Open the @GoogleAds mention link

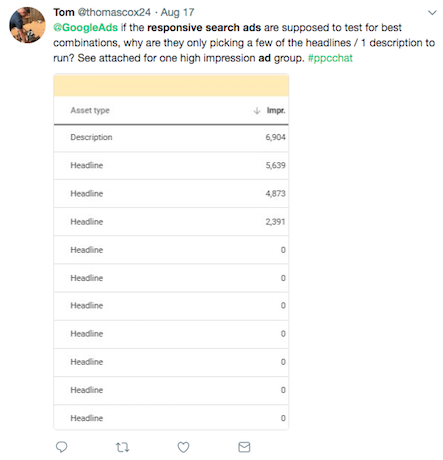(85, 28)
